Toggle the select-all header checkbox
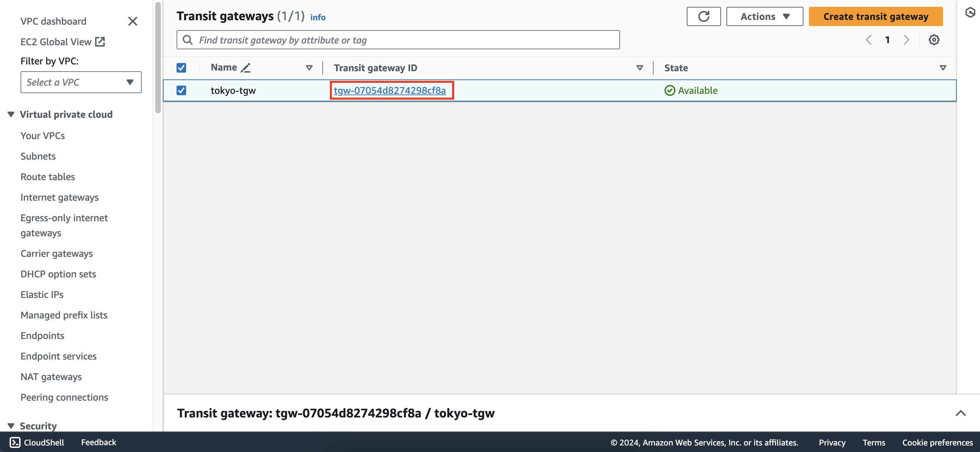This screenshot has height=452, width=980. click(x=181, y=68)
